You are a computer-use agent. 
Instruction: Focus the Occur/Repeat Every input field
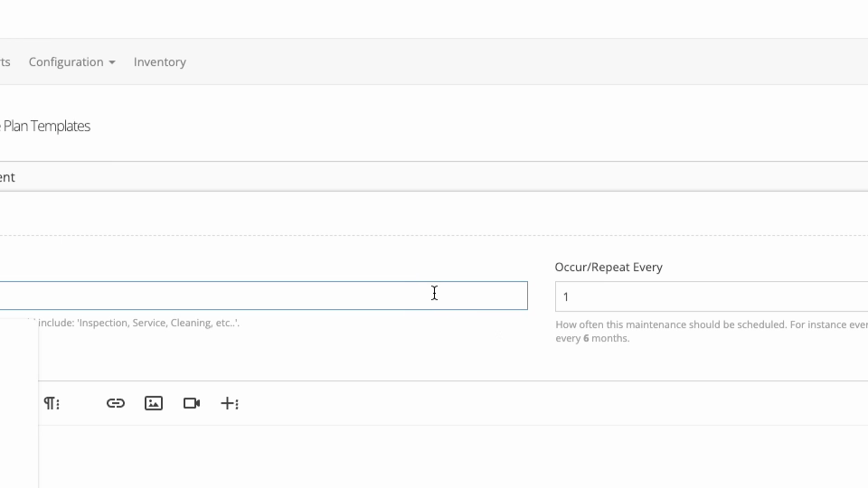click(712, 296)
